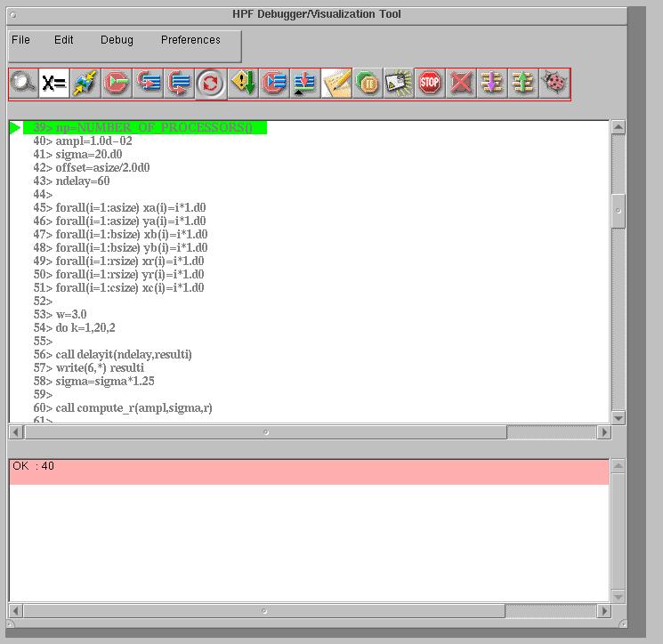Click the source pane horizontal scrollbar thumb

pos(265,432)
